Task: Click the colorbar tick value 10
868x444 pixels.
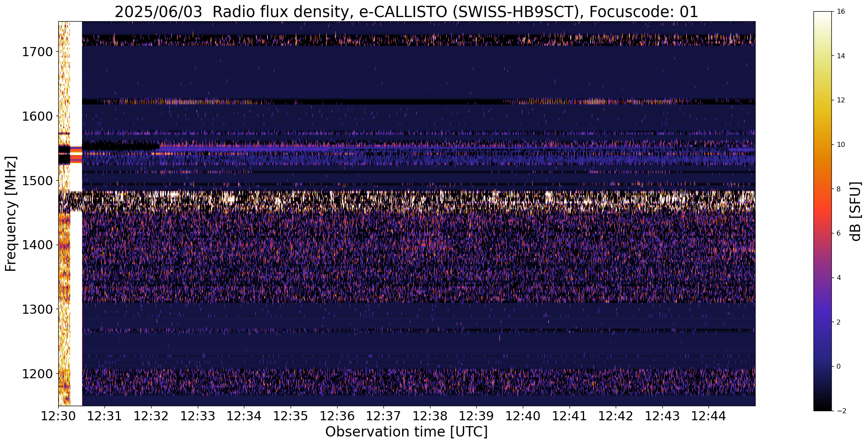Action: 841,145
